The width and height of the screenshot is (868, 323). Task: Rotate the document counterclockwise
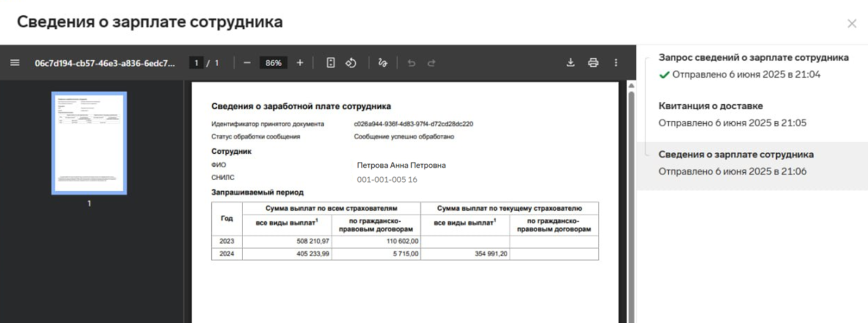[x=351, y=63]
